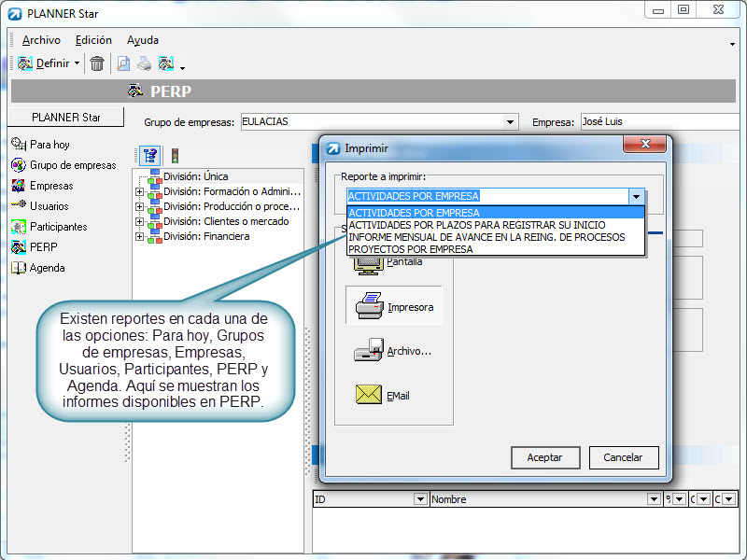Expand División: Financiera tree node
This screenshot has width=747, height=560.
pyautogui.click(x=140, y=237)
